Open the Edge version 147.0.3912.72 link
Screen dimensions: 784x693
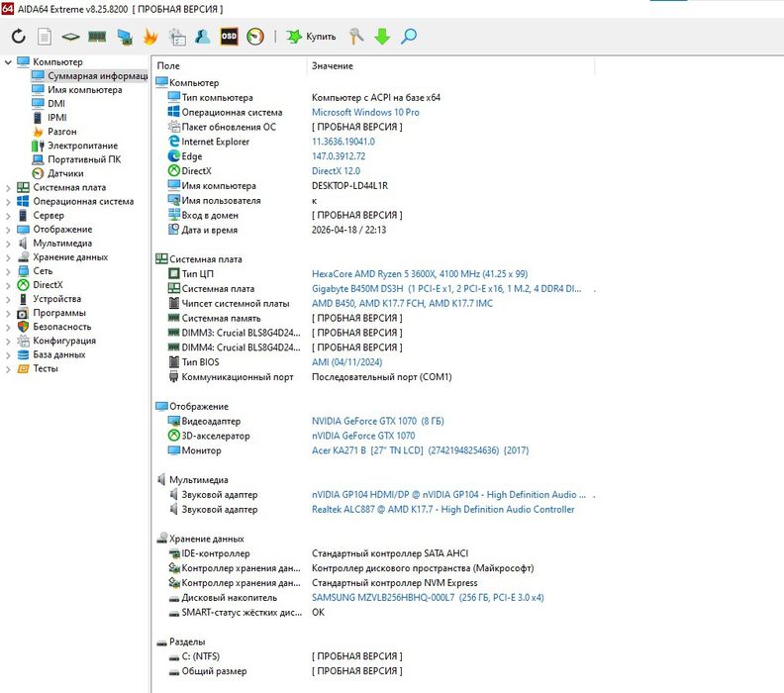(339, 156)
